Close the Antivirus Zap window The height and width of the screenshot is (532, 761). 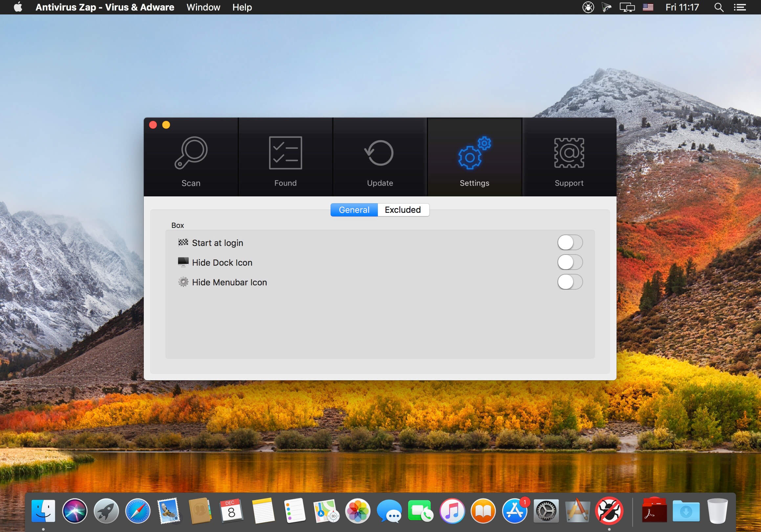pyautogui.click(x=153, y=125)
